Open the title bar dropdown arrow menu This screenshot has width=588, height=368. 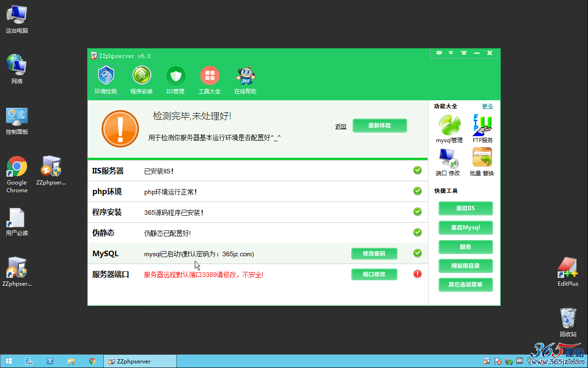[x=451, y=53]
